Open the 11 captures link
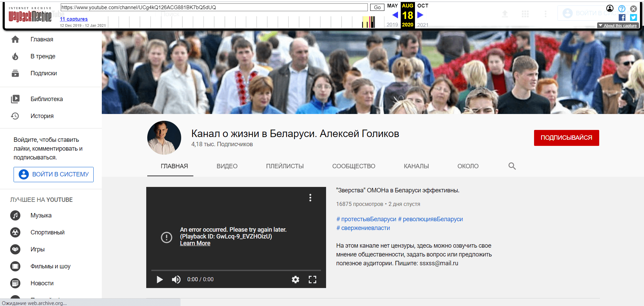 [x=74, y=19]
